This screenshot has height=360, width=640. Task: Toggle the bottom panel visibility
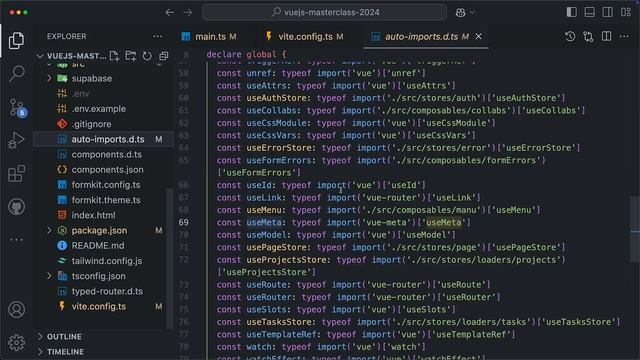tap(589, 12)
